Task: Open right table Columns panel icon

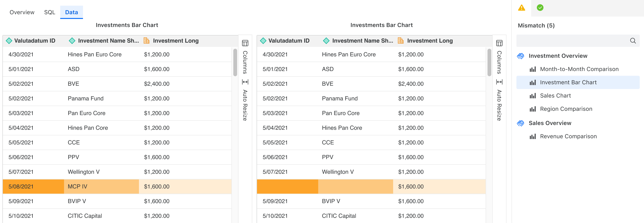Action: pyautogui.click(x=499, y=43)
